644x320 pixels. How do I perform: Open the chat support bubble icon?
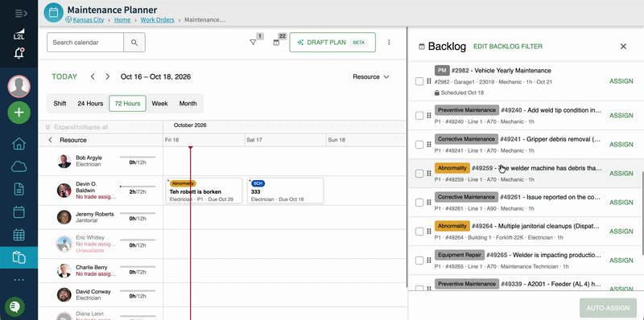14,306
